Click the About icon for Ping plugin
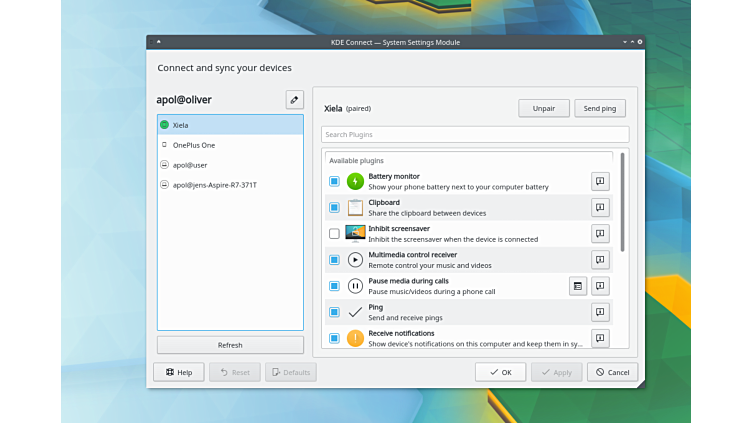 [x=600, y=312]
